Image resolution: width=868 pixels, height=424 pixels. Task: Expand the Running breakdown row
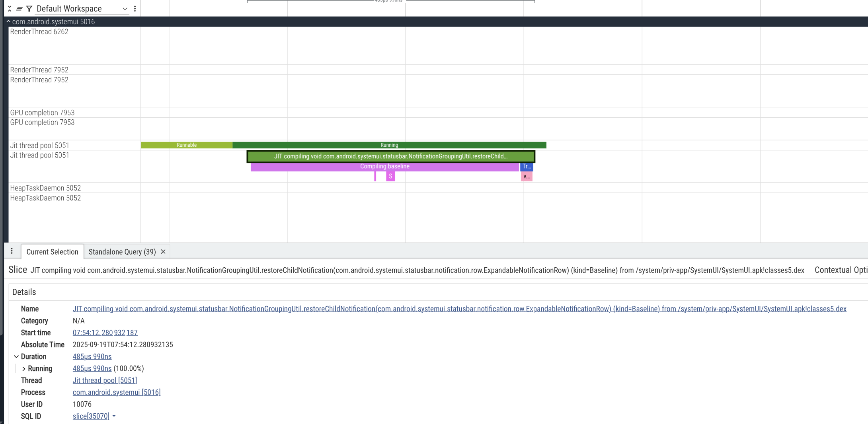tap(23, 369)
